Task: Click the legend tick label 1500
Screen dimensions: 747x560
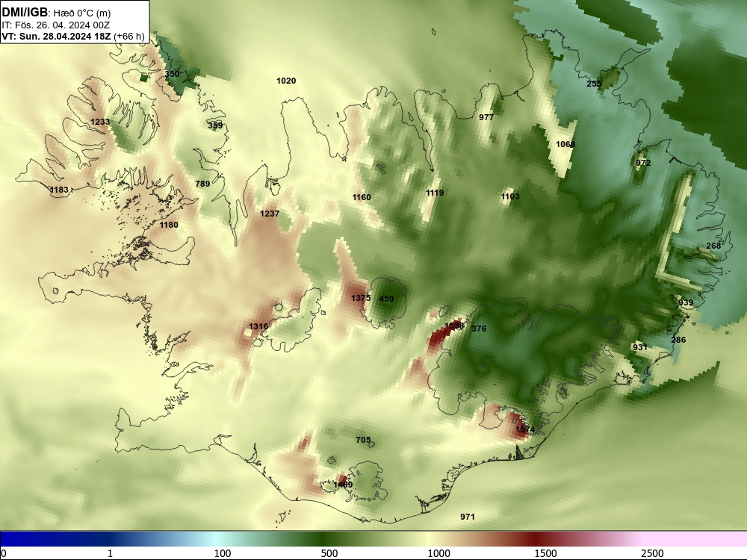Action: click(545, 553)
